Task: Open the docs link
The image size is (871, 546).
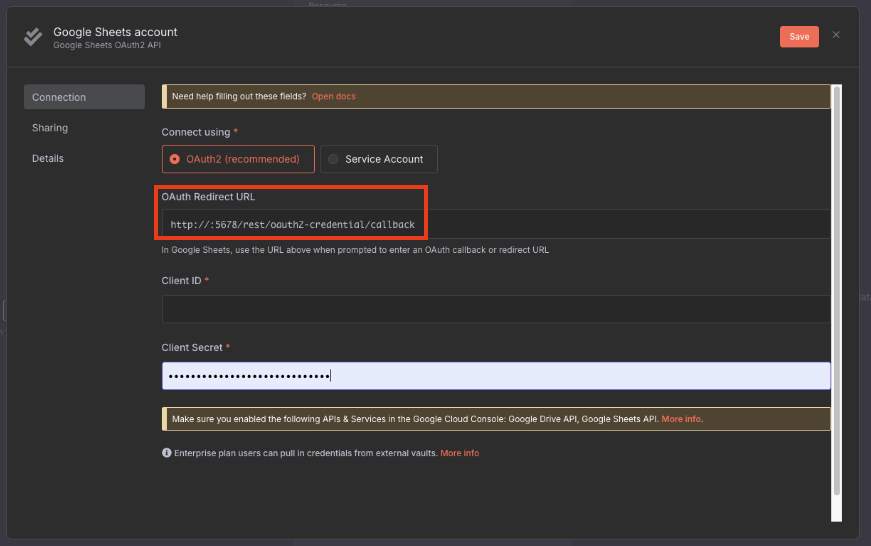Action: [x=333, y=96]
